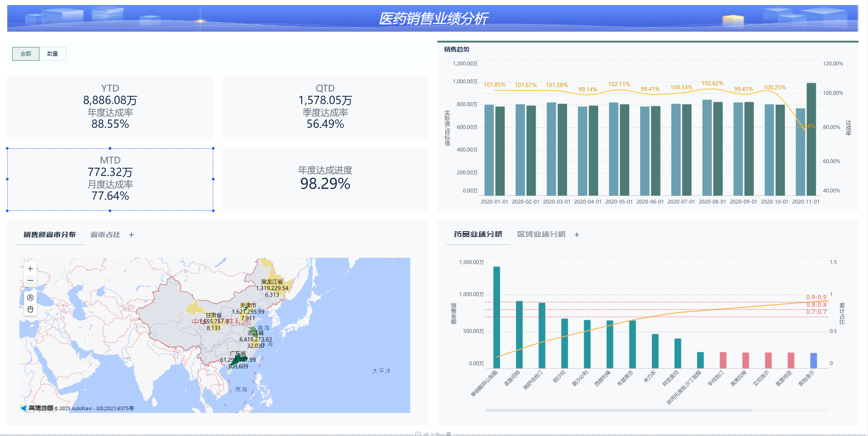Add a tab next to 区域业绩分析
Viewport: 868px width, 436px height.
[x=577, y=235]
